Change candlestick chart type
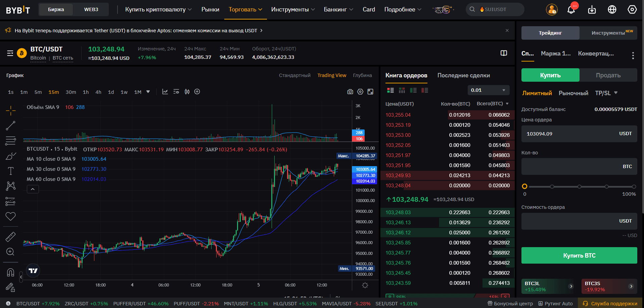Viewport: 644px width, 308px height. [187, 92]
